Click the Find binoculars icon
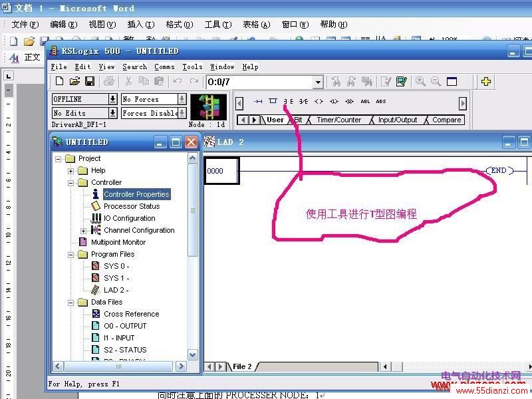 pos(336,81)
